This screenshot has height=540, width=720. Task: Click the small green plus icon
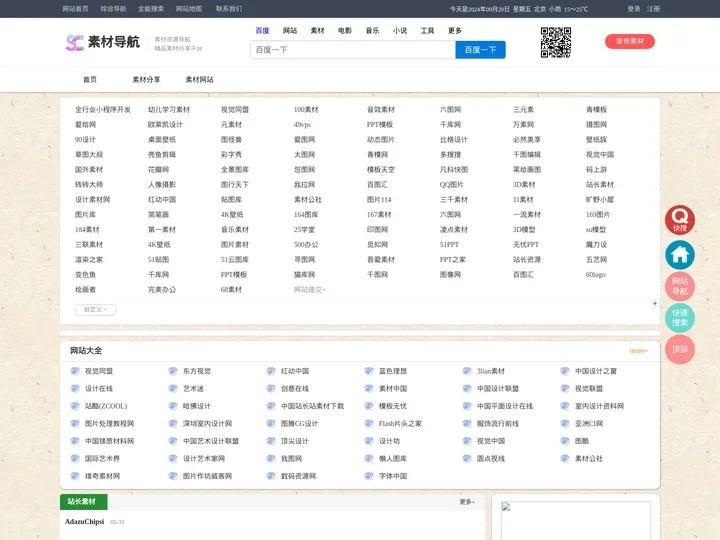655,304
